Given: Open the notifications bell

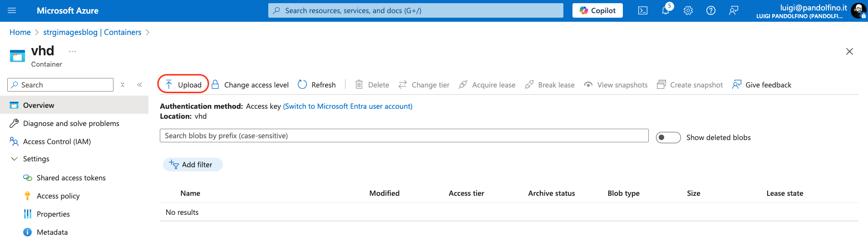Looking at the screenshot, I should pyautogui.click(x=666, y=10).
